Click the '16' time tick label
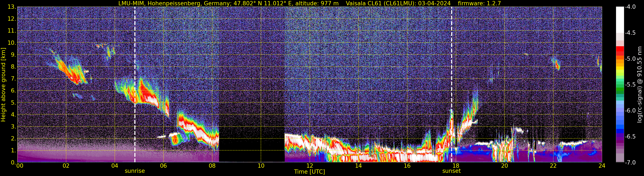Screen dimensions: 644x176 pyautogui.click(x=407, y=166)
